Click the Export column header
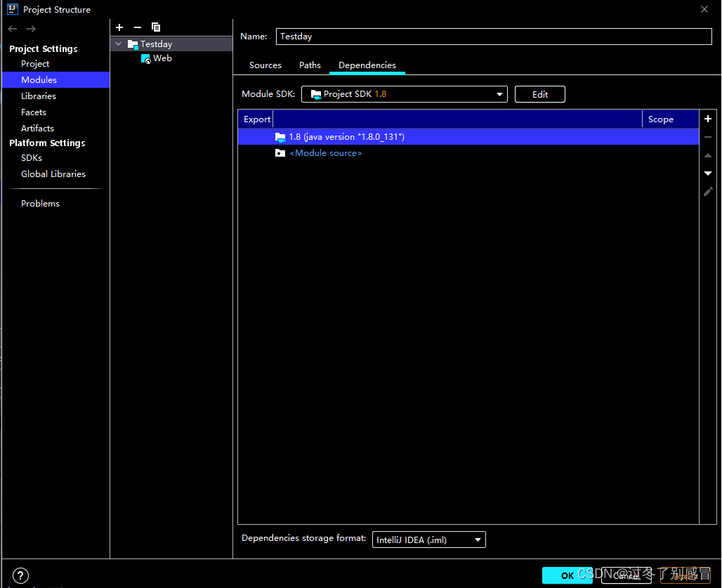Screen dimensions: 722x588 click(256, 119)
